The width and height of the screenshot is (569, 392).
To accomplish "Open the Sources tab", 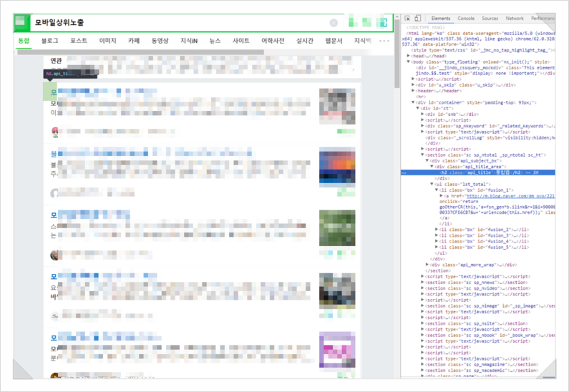I will [490, 18].
